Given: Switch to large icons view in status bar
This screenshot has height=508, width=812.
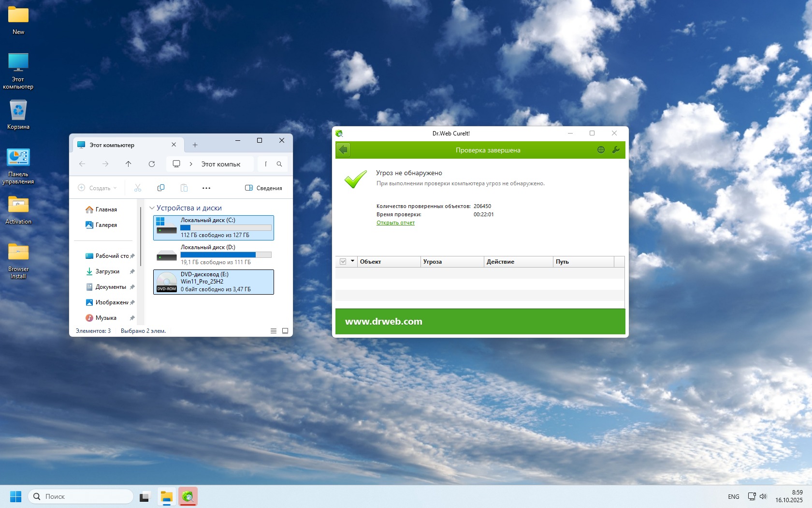Looking at the screenshot, I should (x=285, y=331).
